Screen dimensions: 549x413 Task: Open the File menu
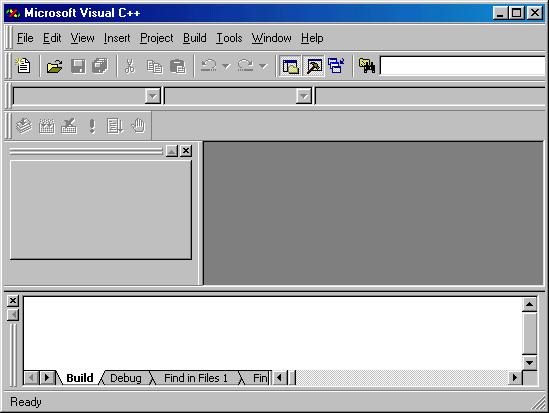tap(25, 38)
